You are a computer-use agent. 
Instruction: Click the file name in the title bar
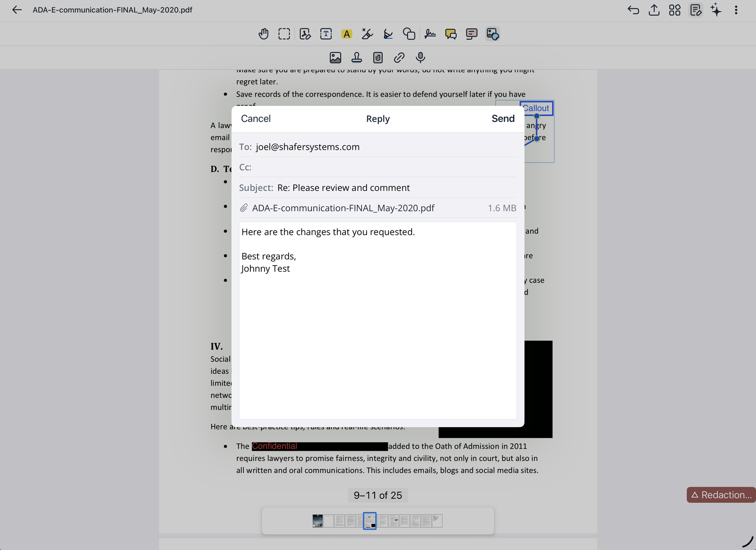pos(112,10)
